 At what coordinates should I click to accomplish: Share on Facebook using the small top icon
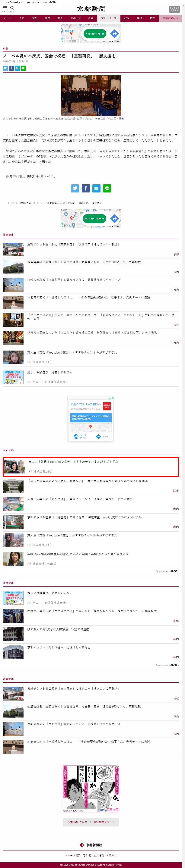pos(11,68)
